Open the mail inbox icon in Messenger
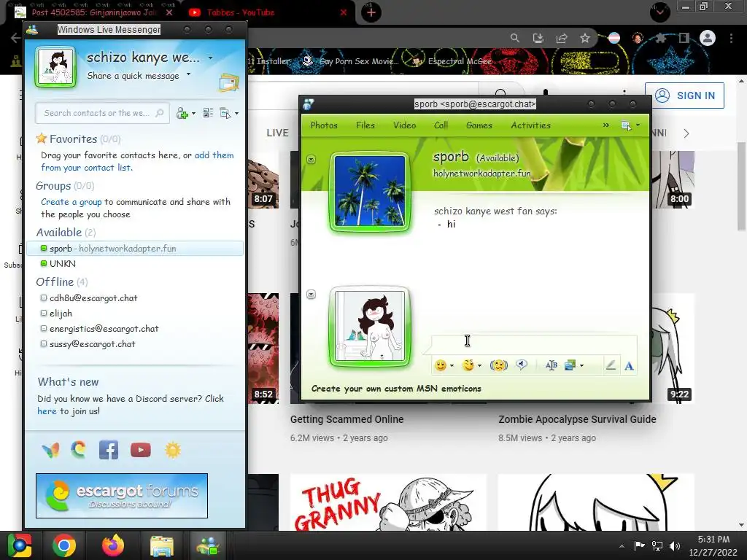The image size is (747, 560). coord(228,83)
